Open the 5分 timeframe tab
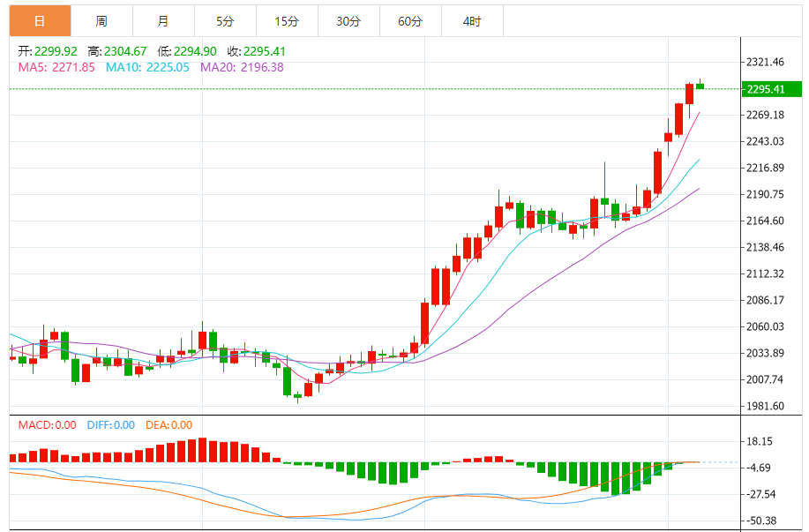The width and height of the screenshot is (809, 532). (225, 21)
